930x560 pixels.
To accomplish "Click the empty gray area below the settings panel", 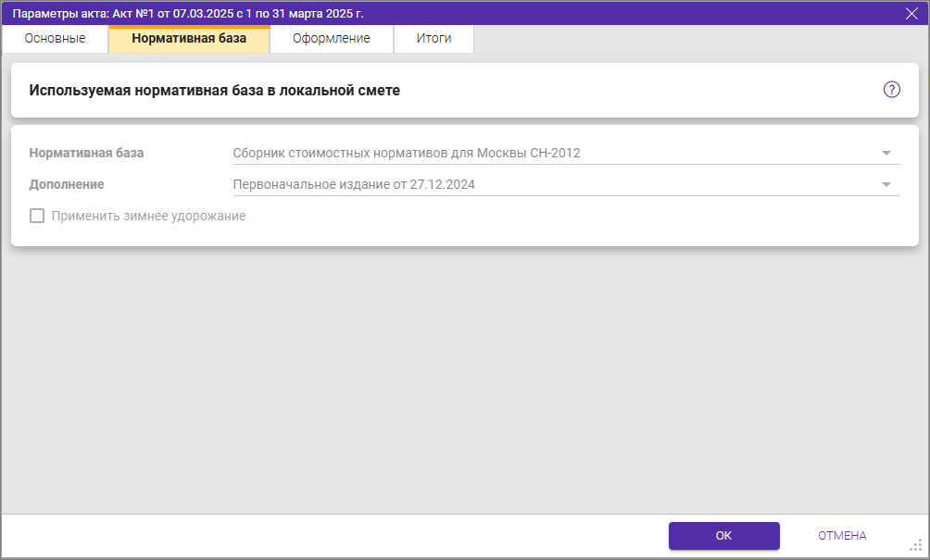I will (463, 380).
